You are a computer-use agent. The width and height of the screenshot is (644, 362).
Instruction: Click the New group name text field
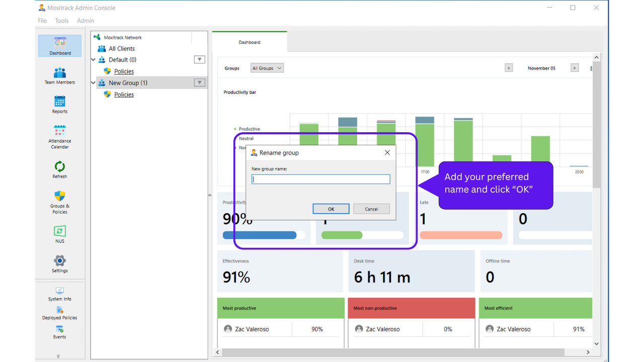pyautogui.click(x=321, y=179)
